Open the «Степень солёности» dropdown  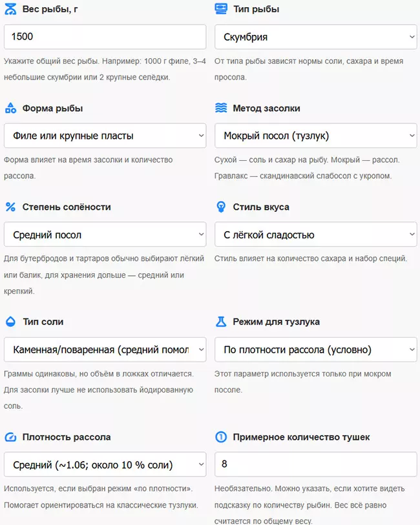click(105, 235)
